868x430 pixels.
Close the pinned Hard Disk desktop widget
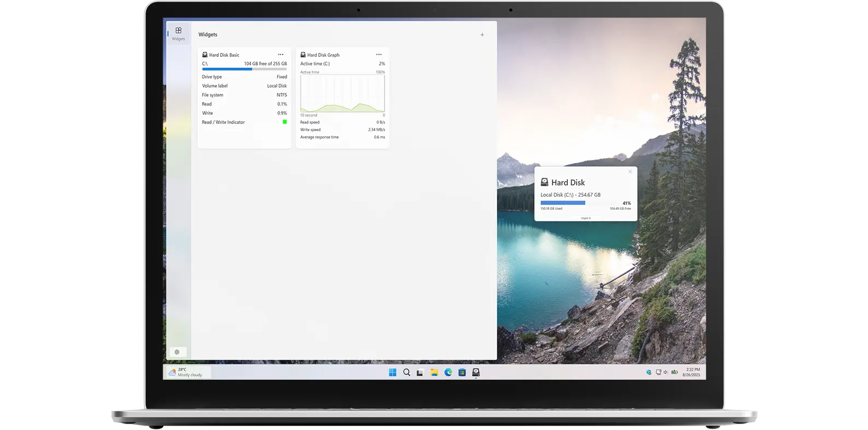click(x=630, y=172)
